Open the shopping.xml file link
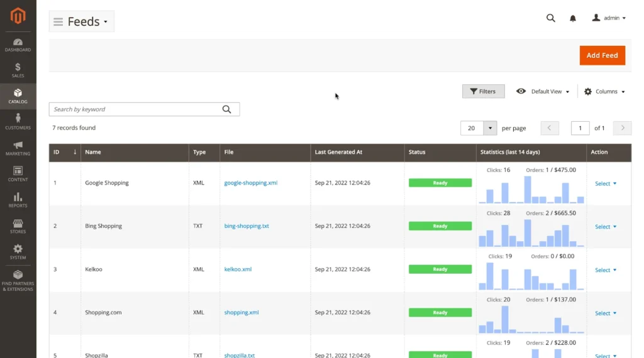This screenshot has width=644, height=358. (x=241, y=313)
